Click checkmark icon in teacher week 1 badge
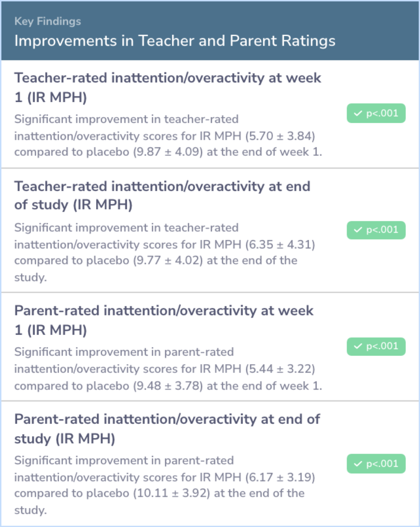Screen dimensions: 420x527 click(x=358, y=113)
